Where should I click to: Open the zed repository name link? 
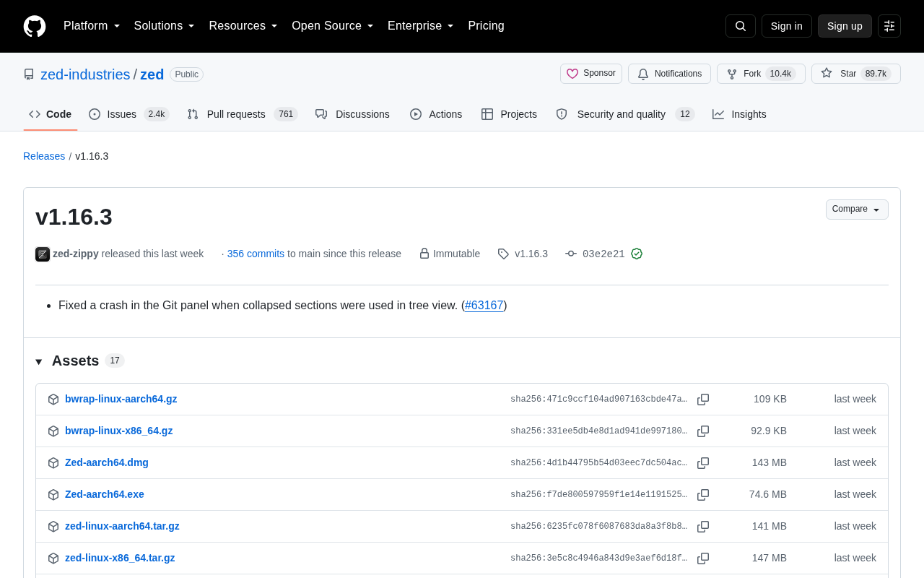[152, 74]
